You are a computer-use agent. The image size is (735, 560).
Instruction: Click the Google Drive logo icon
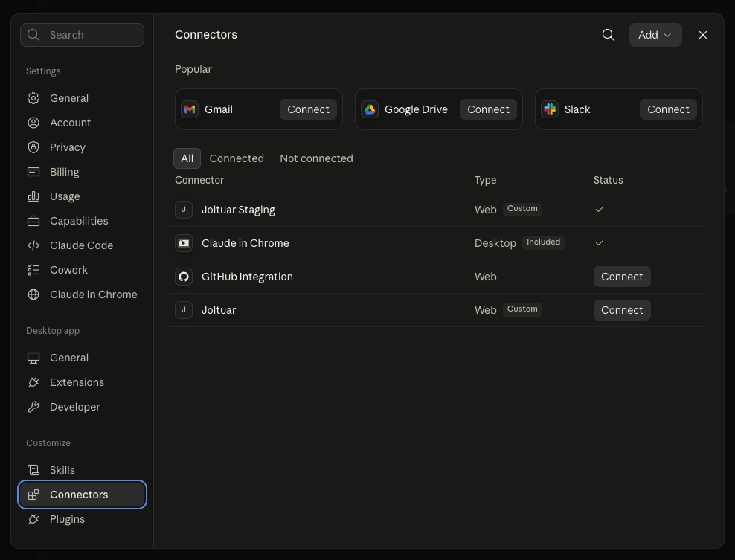click(370, 109)
